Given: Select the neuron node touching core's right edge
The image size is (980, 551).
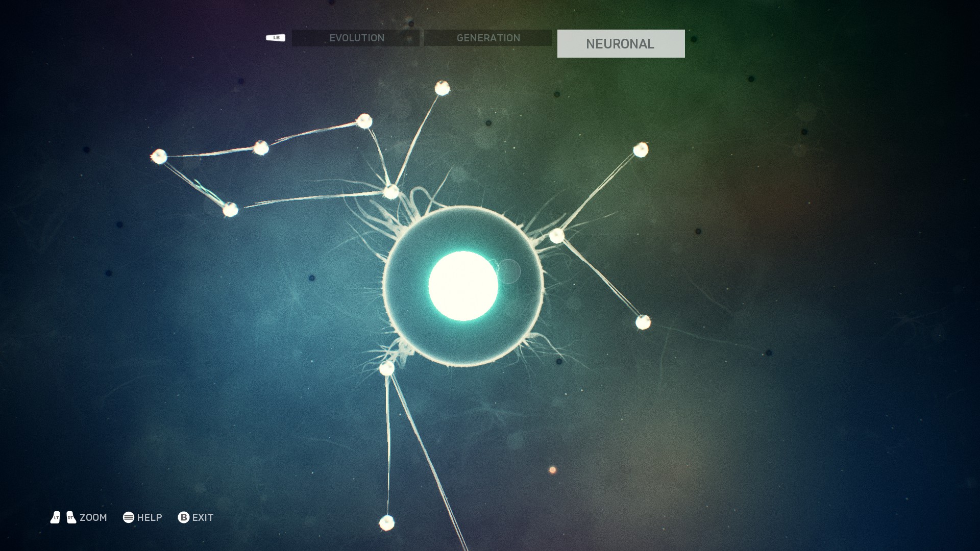Looking at the screenshot, I should (x=556, y=236).
